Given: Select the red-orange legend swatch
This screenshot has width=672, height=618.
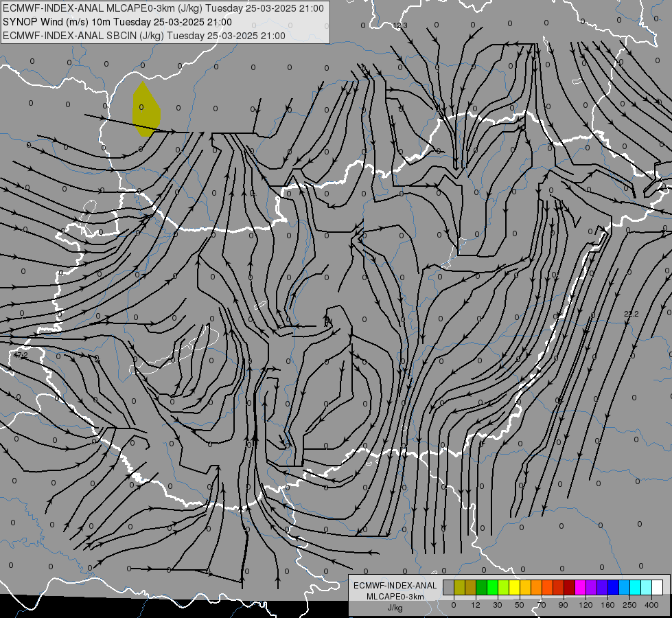Looking at the screenshot, I should coord(547,587).
